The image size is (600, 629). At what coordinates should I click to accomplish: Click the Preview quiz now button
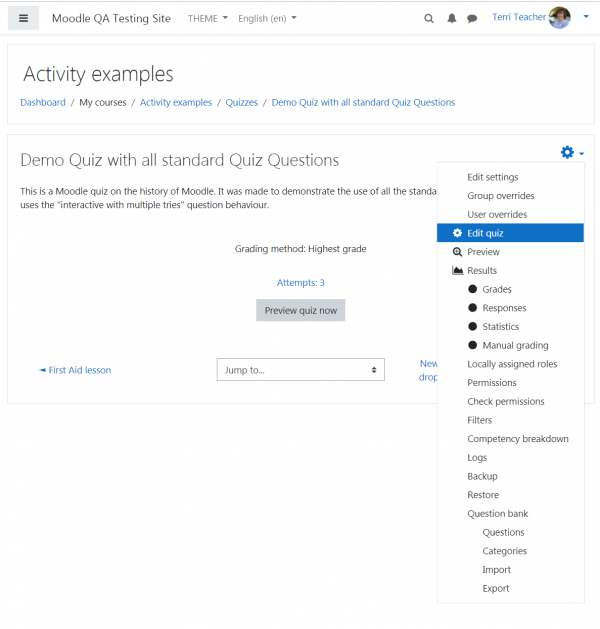point(301,310)
